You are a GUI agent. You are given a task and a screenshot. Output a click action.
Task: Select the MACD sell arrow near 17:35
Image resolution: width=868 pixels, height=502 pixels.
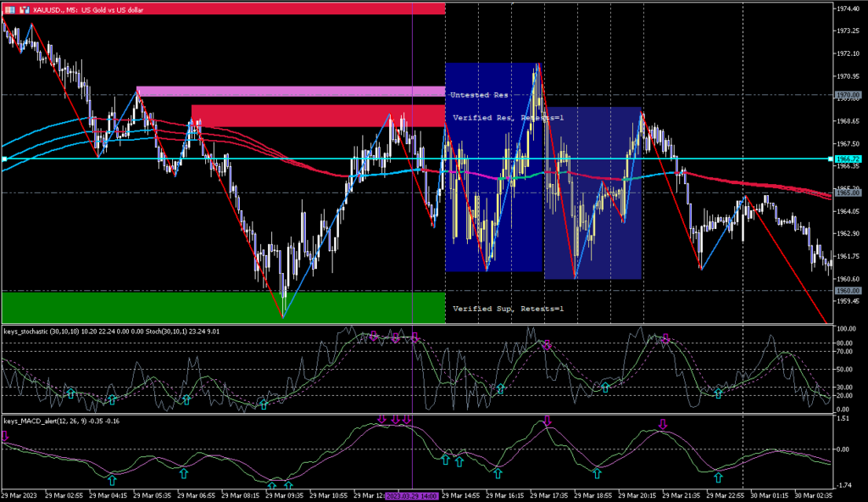[x=548, y=421]
